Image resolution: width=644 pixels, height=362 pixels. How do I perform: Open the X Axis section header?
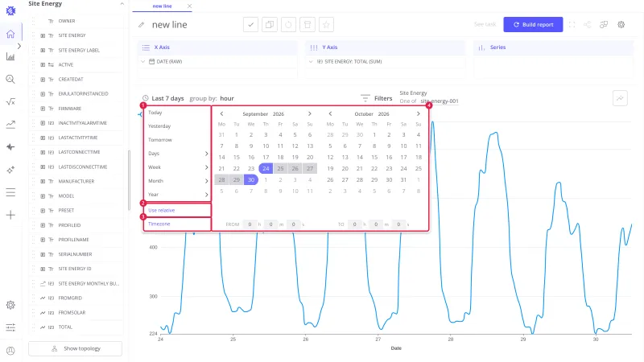click(x=217, y=47)
